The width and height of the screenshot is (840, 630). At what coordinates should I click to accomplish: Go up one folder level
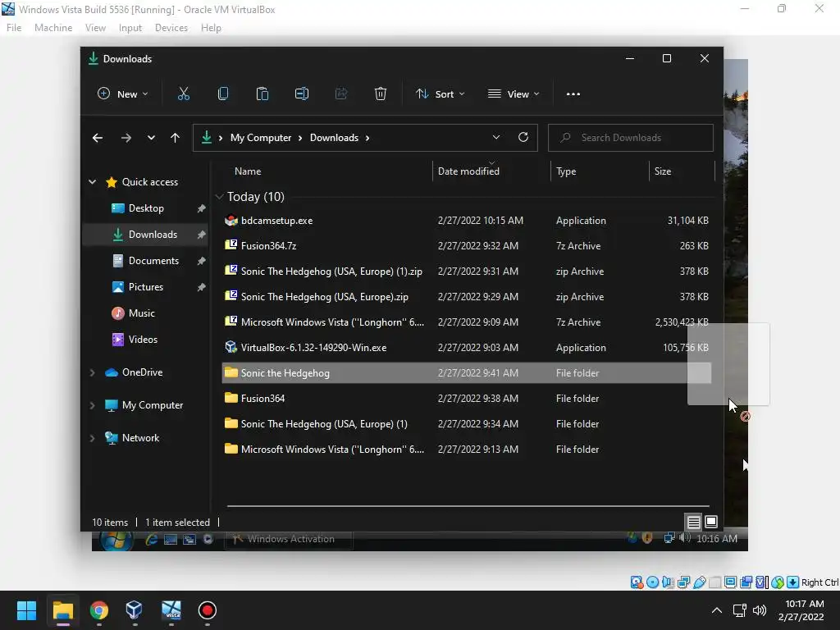(x=175, y=138)
